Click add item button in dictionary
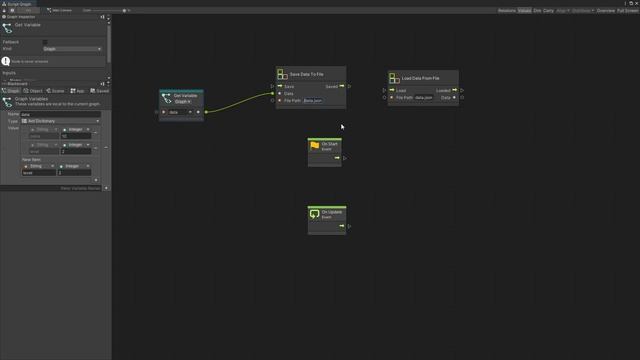 point(96,180)
